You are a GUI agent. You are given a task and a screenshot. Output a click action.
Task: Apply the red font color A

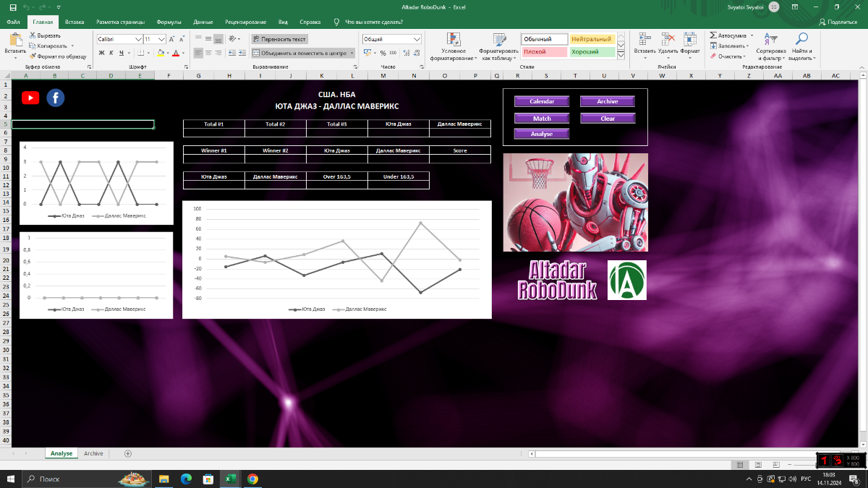click(175, 53)
